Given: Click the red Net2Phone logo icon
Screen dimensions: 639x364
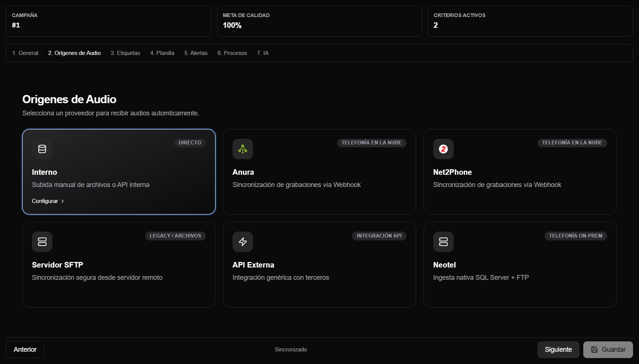Looking at the screenshot, I should [x=443, y=149].
